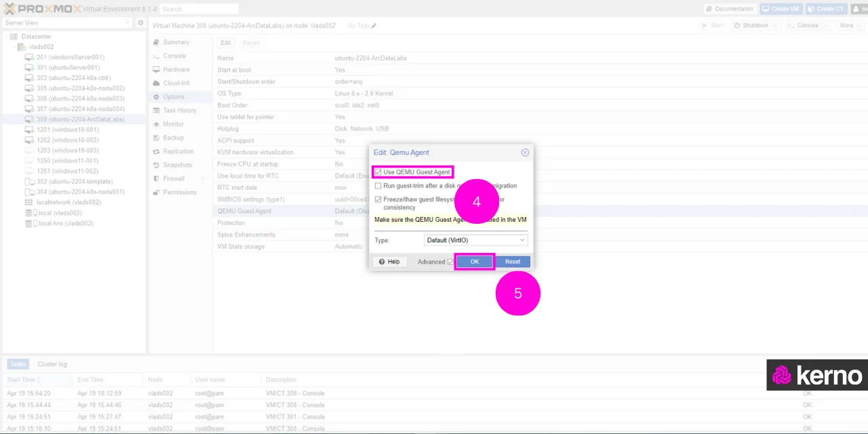Click the Documentation button
The height and width of the screenshot is (434, 868).
coord(730,9)
